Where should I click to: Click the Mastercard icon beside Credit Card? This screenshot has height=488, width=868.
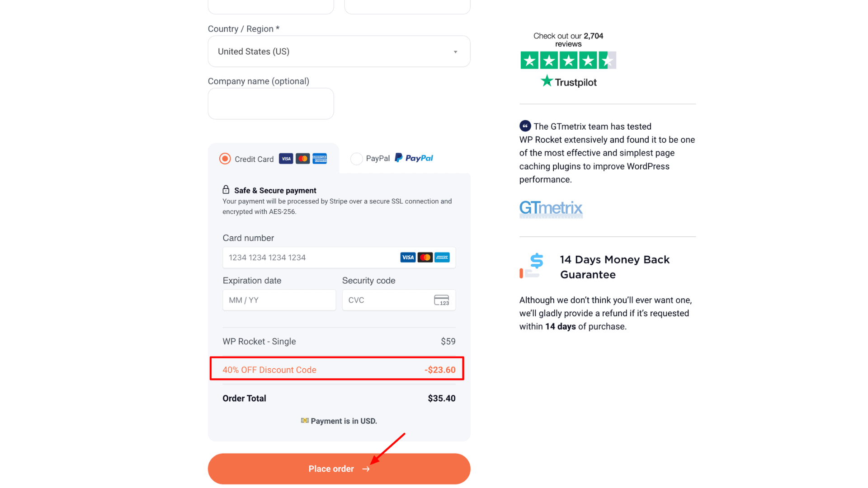(x=302, y=159)
